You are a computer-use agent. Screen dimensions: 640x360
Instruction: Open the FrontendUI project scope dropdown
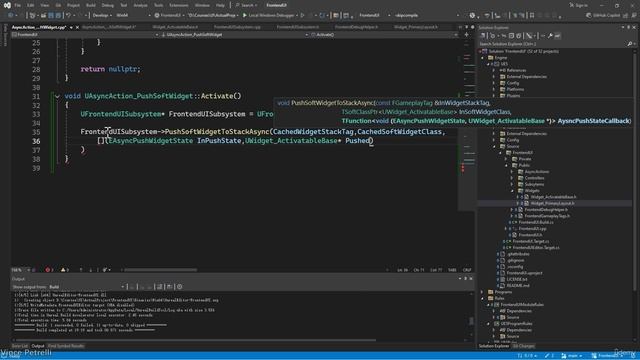point(86,35)
